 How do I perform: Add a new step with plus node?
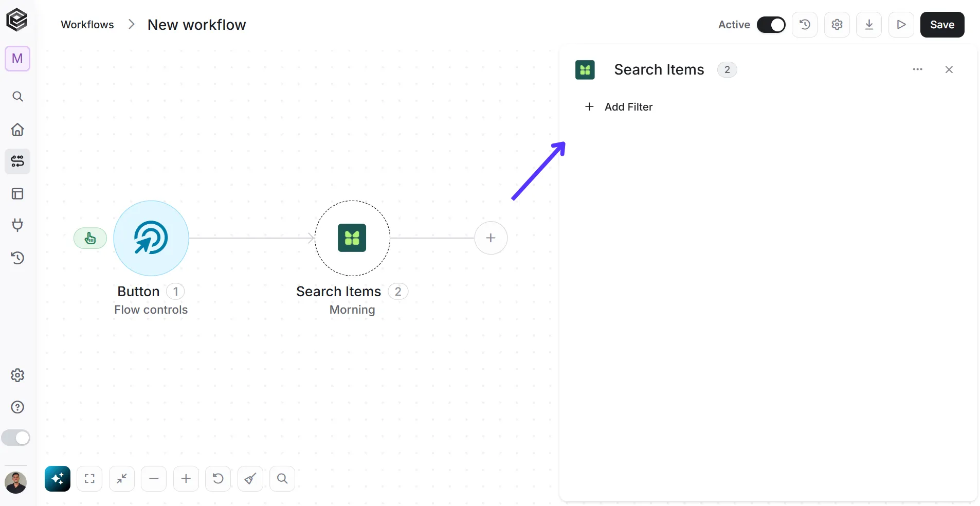point(491,238)
